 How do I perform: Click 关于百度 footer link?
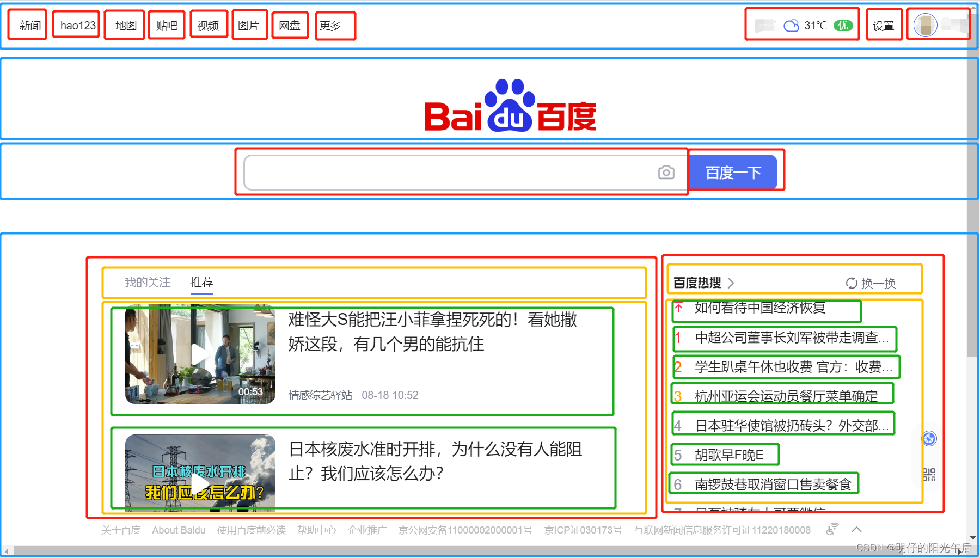(x=121, y=530)
